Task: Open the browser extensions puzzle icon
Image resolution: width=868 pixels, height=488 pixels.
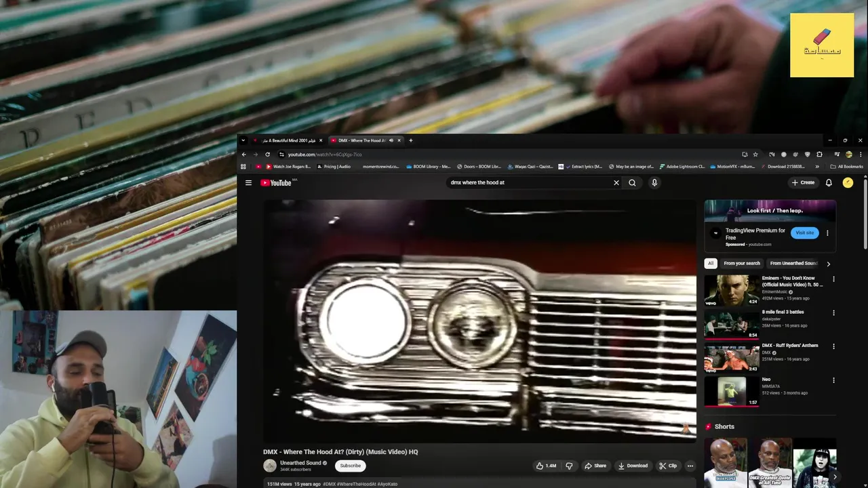Action: (819, 154)
